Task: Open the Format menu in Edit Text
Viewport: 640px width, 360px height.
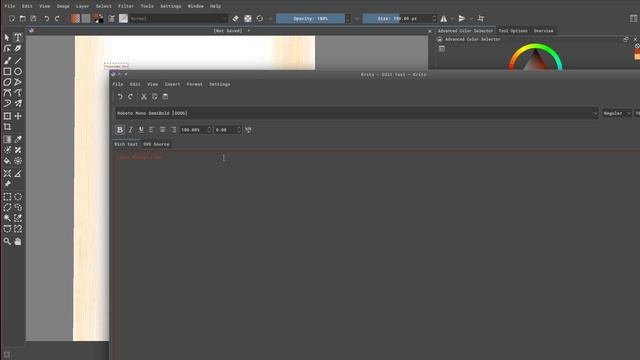Action: [194, 84]
